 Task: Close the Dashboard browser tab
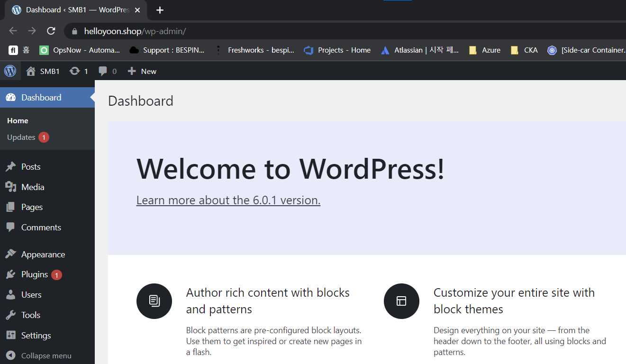tap(137, 10)
